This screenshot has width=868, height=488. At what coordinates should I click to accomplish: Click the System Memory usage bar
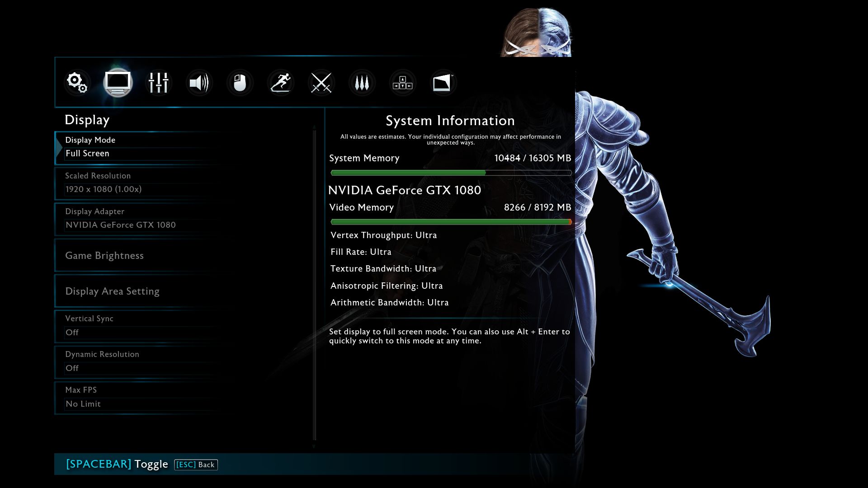[x=451, y=173]
